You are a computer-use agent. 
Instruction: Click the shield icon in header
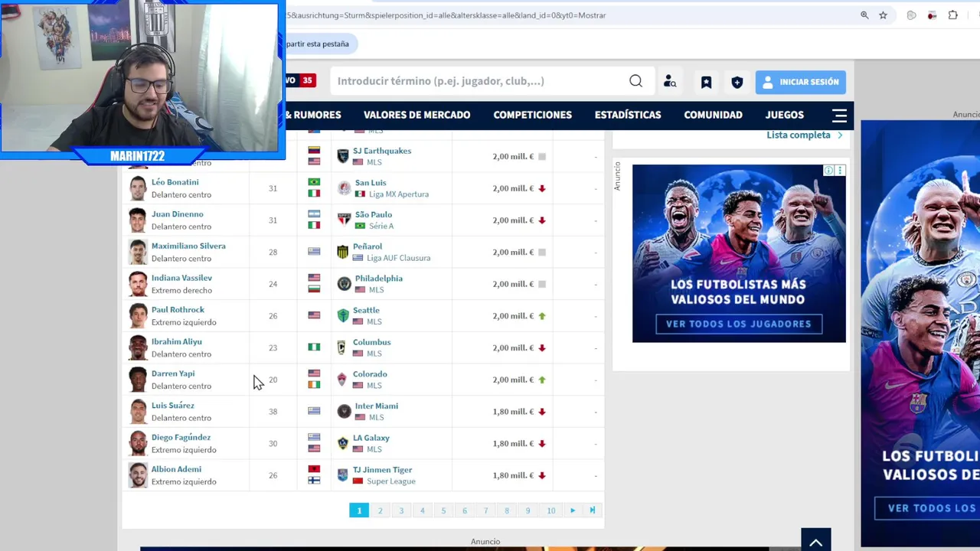click(737, 82)
